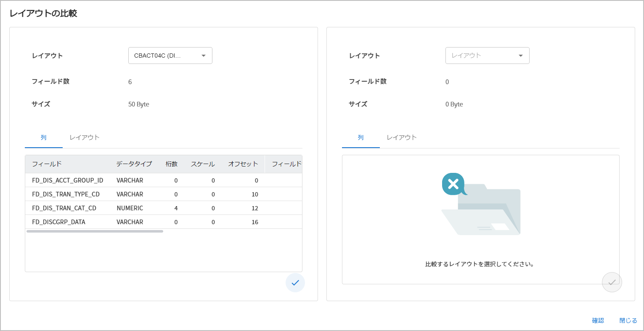The width and height of the screenshot is (644, 331).
Task: Click offset value 12
Action: (x=255, y=208)
